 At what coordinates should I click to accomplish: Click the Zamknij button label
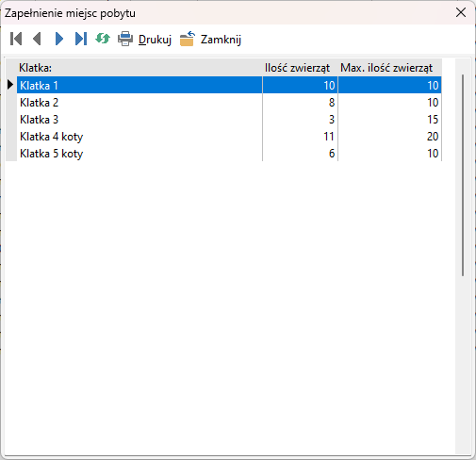(221, 40)
